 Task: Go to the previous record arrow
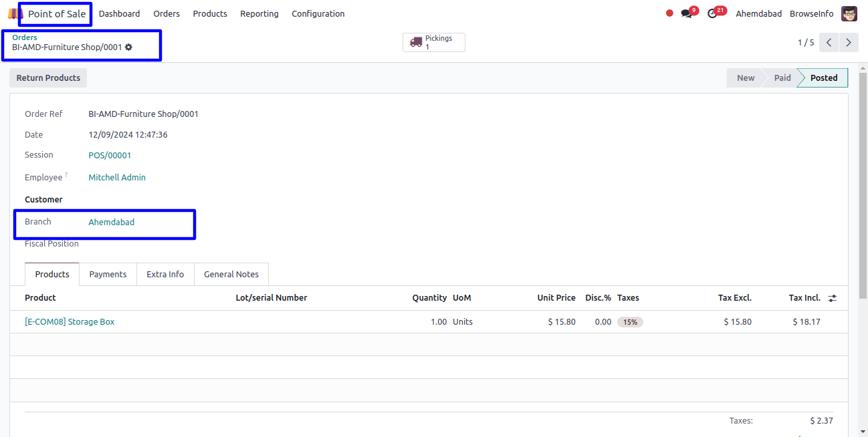pyautogui.click(x=829, y=43)
